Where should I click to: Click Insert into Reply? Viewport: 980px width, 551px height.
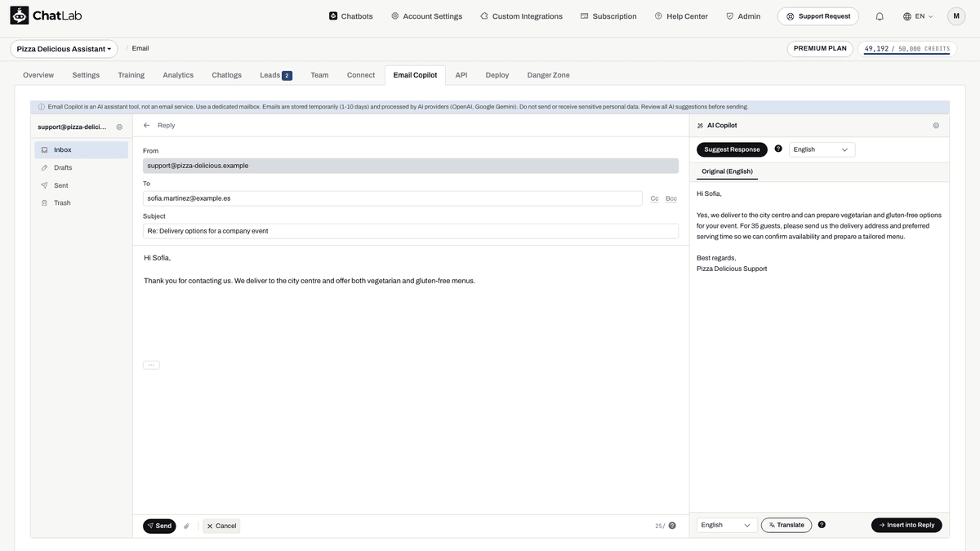pos(906,525)
